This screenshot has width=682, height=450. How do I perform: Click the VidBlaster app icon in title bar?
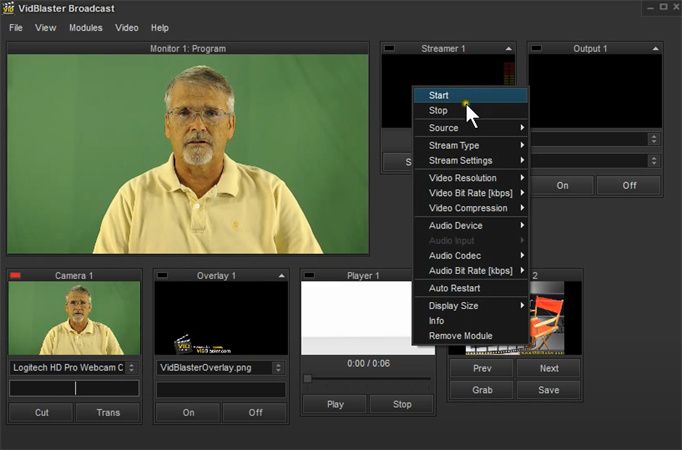point(10,8)
